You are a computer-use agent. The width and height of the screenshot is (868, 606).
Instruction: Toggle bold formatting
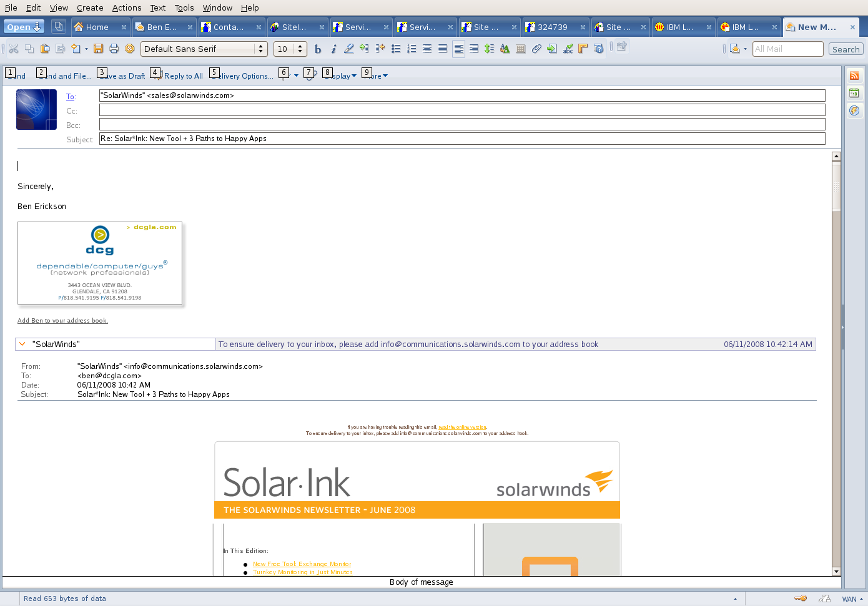[318, 49]
